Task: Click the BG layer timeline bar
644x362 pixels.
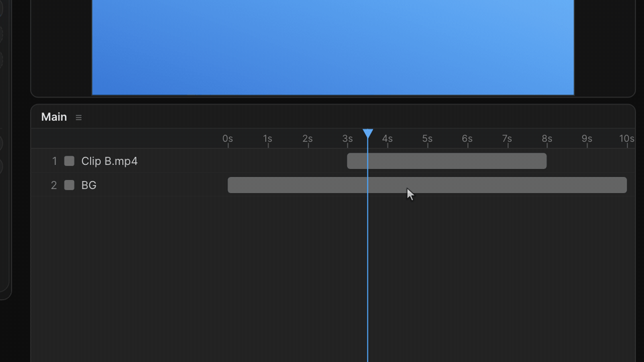Action: pos(427,185)
